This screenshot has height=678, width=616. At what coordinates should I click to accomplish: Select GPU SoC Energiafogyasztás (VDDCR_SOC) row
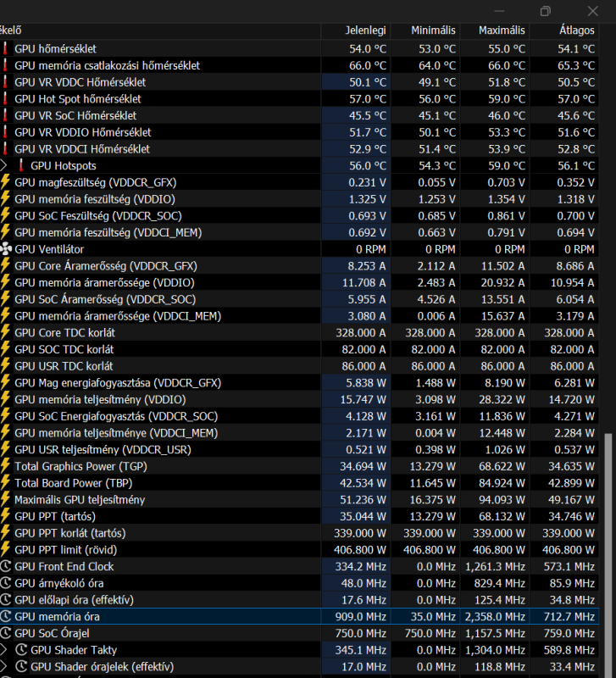[299, 416]
